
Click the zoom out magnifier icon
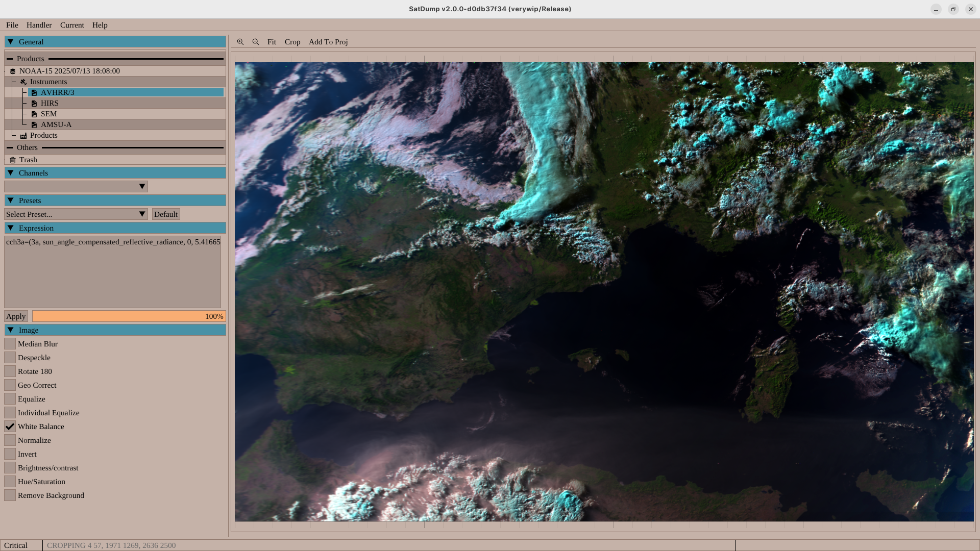click(x=256, y=42)
